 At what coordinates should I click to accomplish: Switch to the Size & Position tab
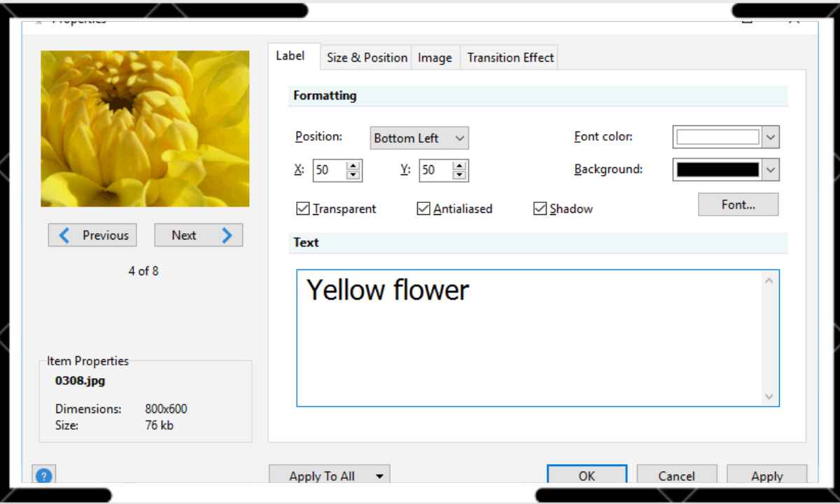(x=367, y=58)
